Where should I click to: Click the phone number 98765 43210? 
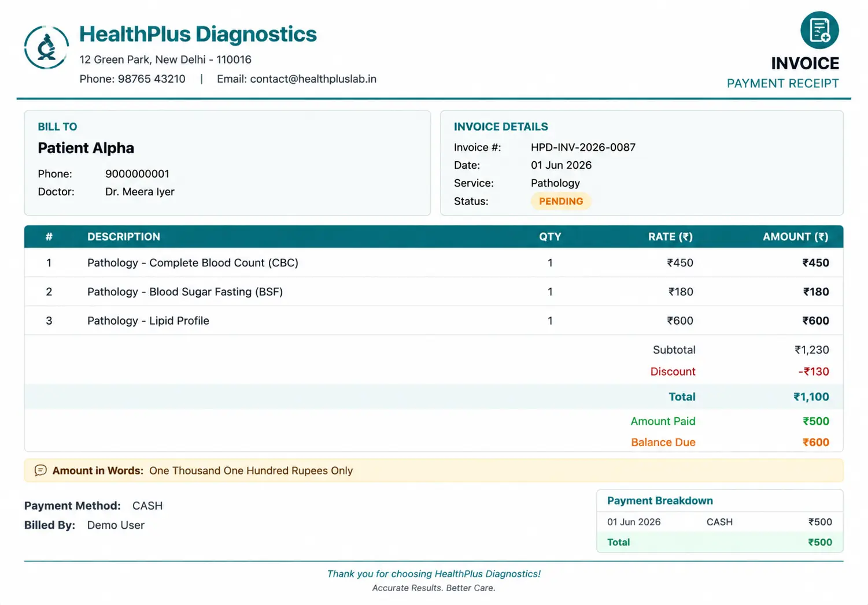tap(152, 79)
